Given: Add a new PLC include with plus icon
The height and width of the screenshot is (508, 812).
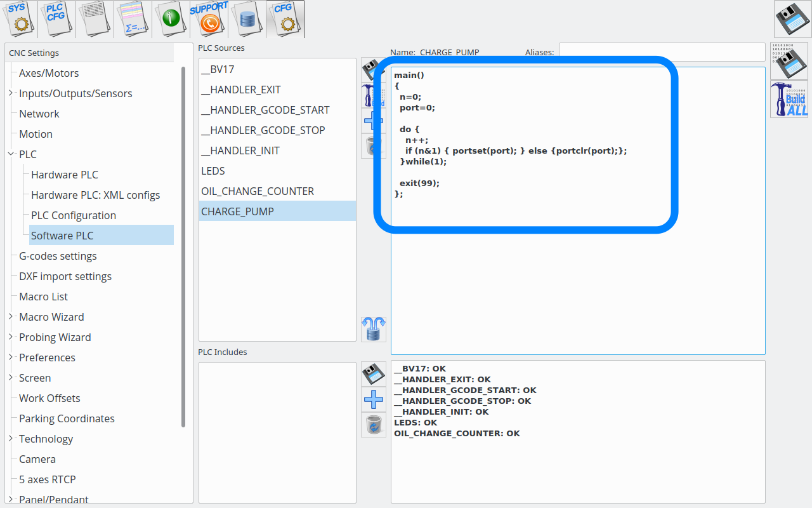Looking at the screenshot, I should click(x=374, y=399).
